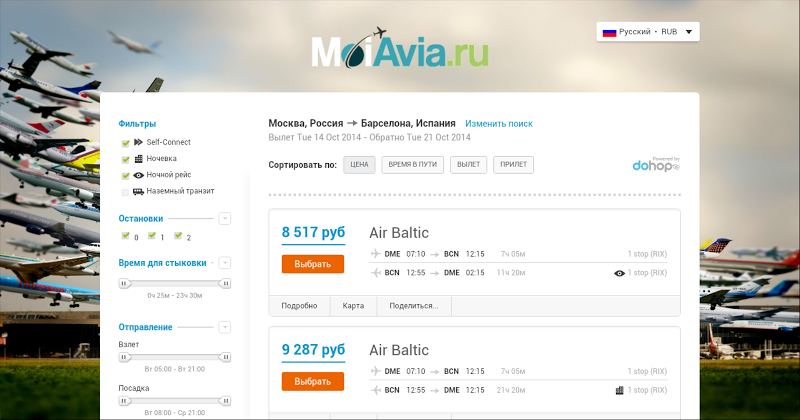
Task: Click the night flight eye icon in first result
Action: pyautogui.click(x=620, y=272)
